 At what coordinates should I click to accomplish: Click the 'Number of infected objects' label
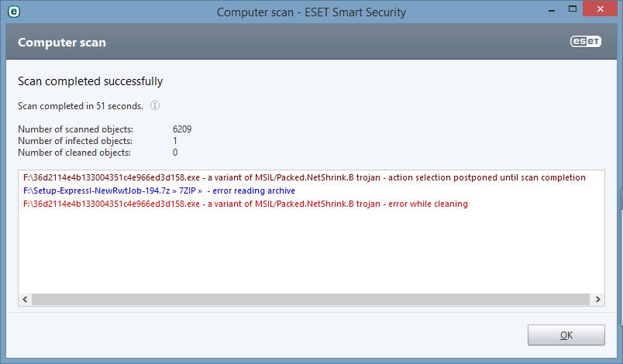[75, 141]
